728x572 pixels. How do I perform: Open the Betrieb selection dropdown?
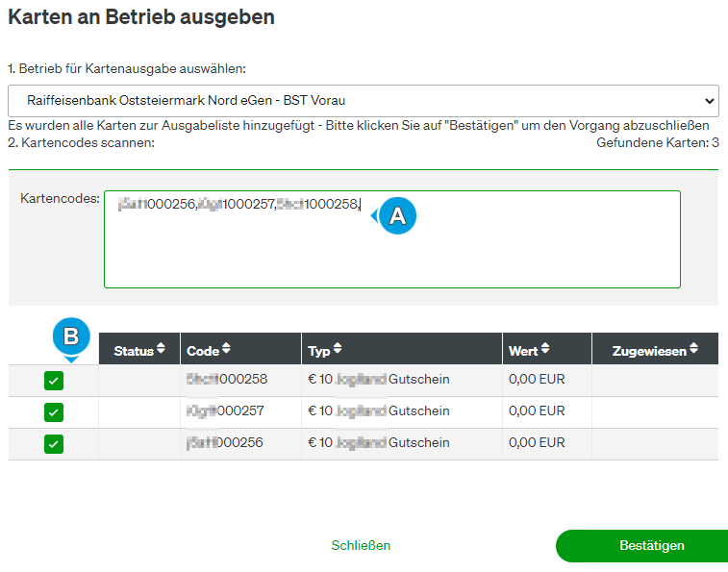coord(364,101)
